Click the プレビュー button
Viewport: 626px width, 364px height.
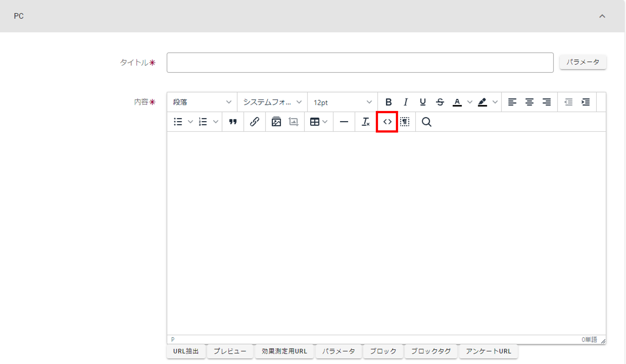[230, 351]
